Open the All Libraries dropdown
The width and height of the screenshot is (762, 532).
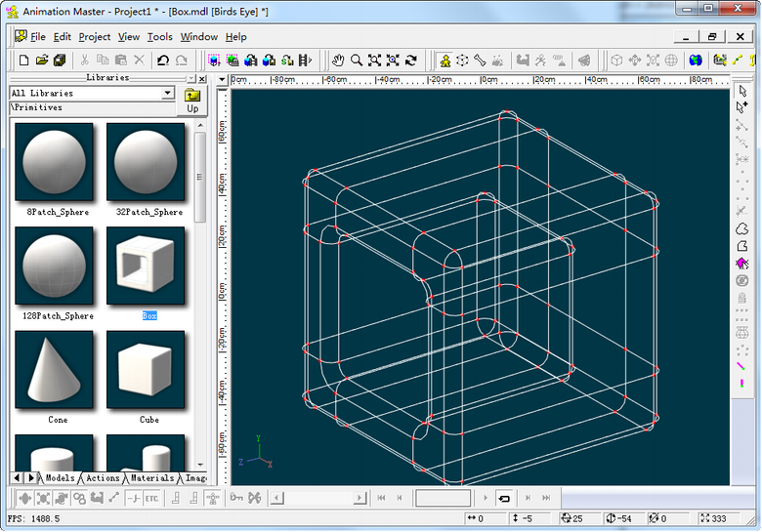click(x=168, y=94)
